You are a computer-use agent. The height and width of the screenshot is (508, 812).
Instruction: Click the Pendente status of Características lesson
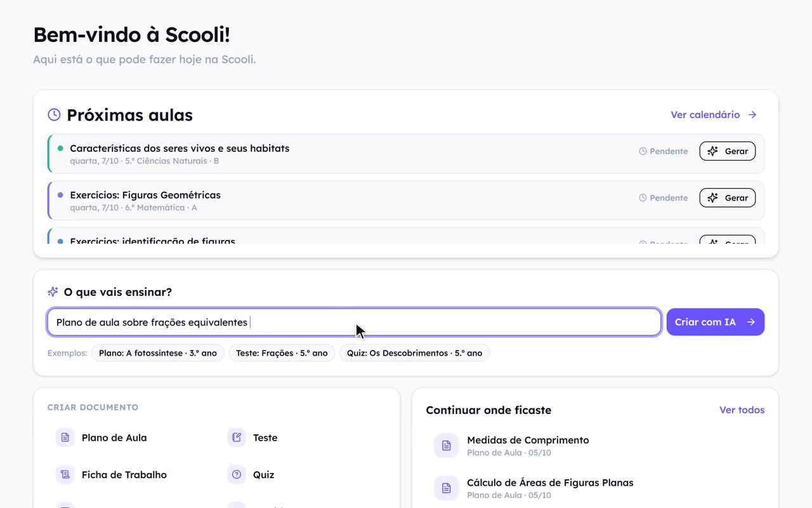663,151
